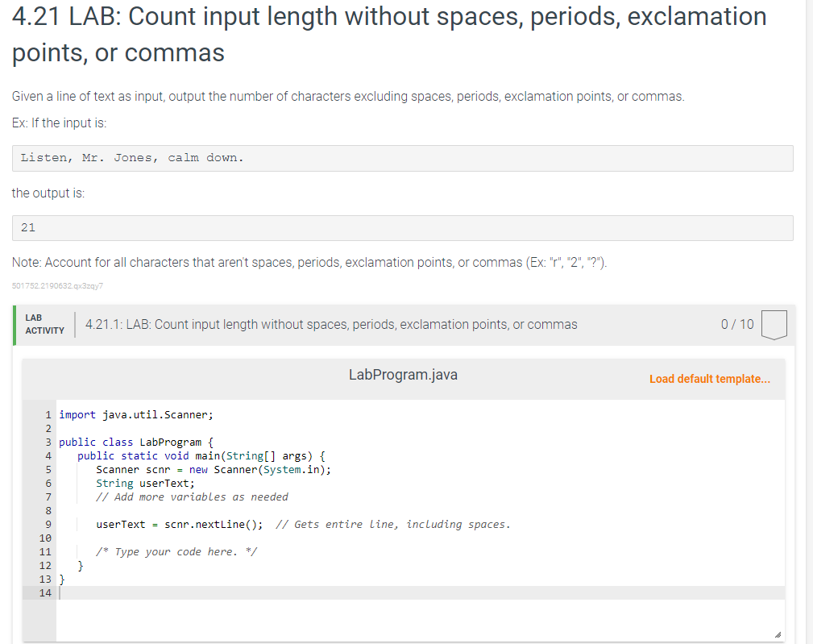Open the Load default template... link
Screen dimensions: 813x644
[x=709, y=379]
